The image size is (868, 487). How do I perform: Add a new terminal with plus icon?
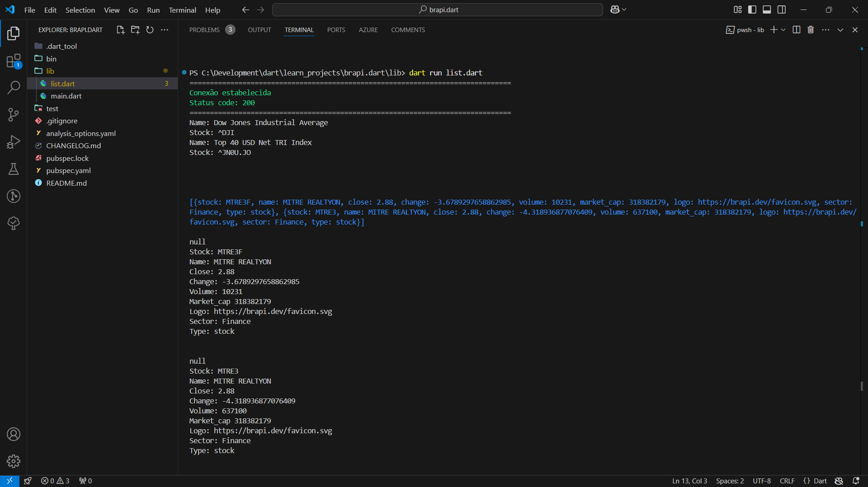point(774,30)
